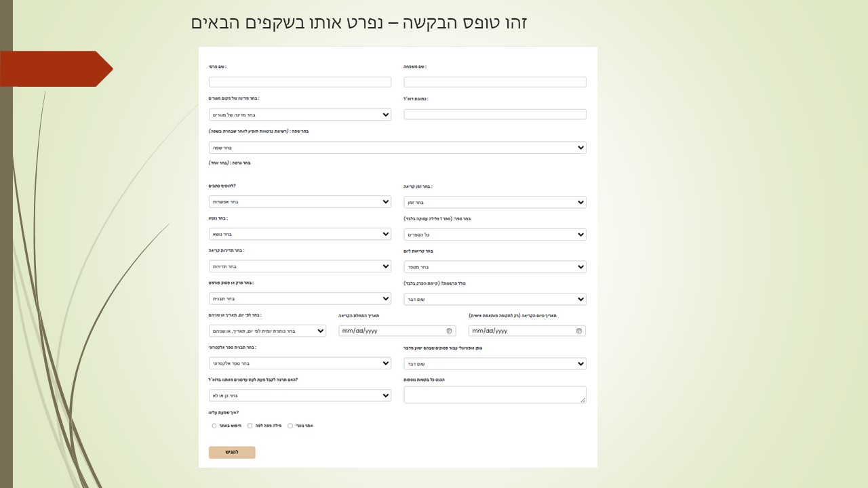Open the 'בחר זמן' reading time dropdown

495,202
